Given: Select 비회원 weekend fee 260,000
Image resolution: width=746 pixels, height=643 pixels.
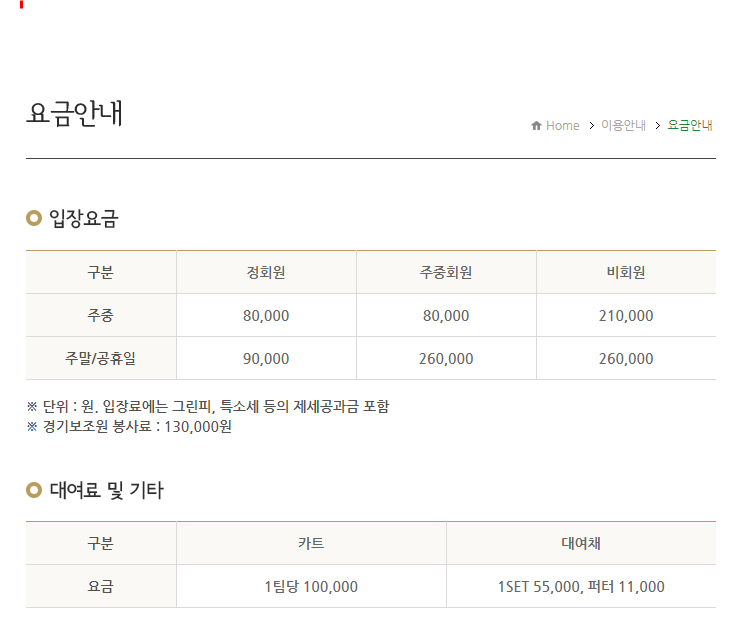Looking at the screenshot, I should (x=626, y=359).
